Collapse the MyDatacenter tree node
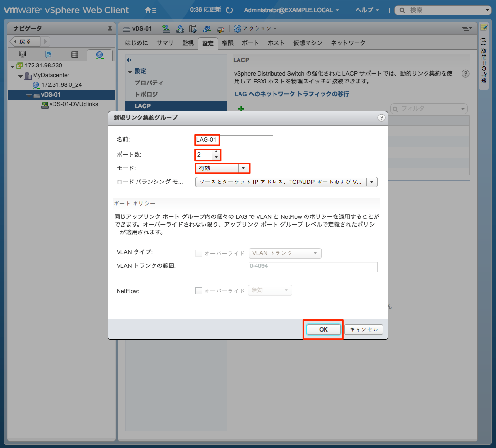The image size is (496, 448). [20, 76]
